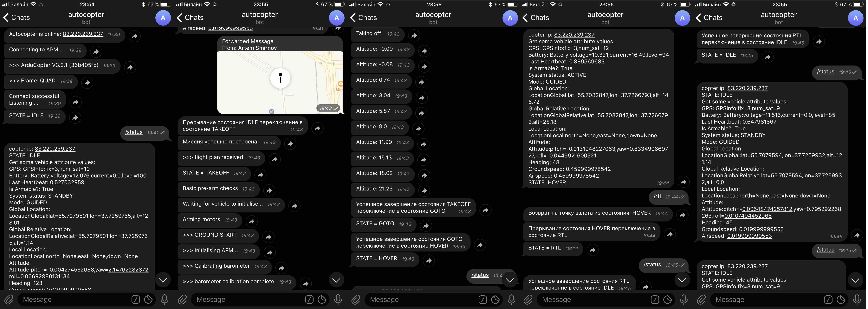
Task: Tap the microphone icon in fourth screen
Action: coord(684,300)
